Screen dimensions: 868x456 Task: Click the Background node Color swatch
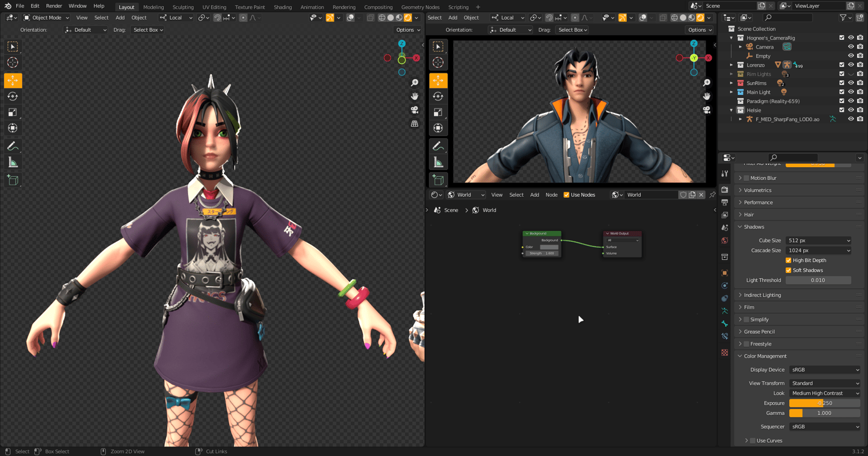[549, 247]
